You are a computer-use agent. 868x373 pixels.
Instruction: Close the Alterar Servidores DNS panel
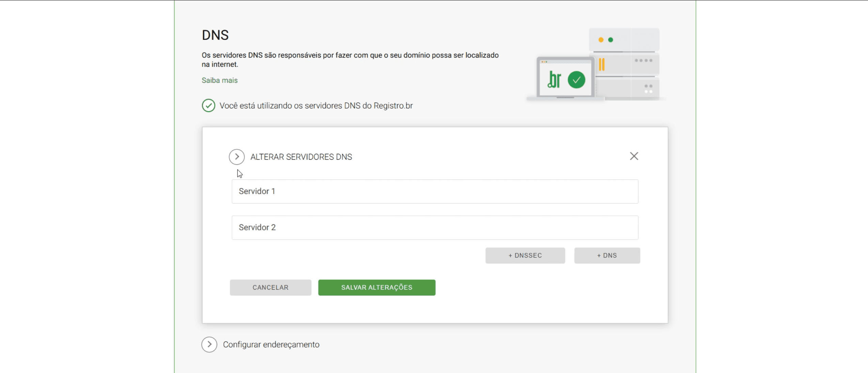pos(634,156)
